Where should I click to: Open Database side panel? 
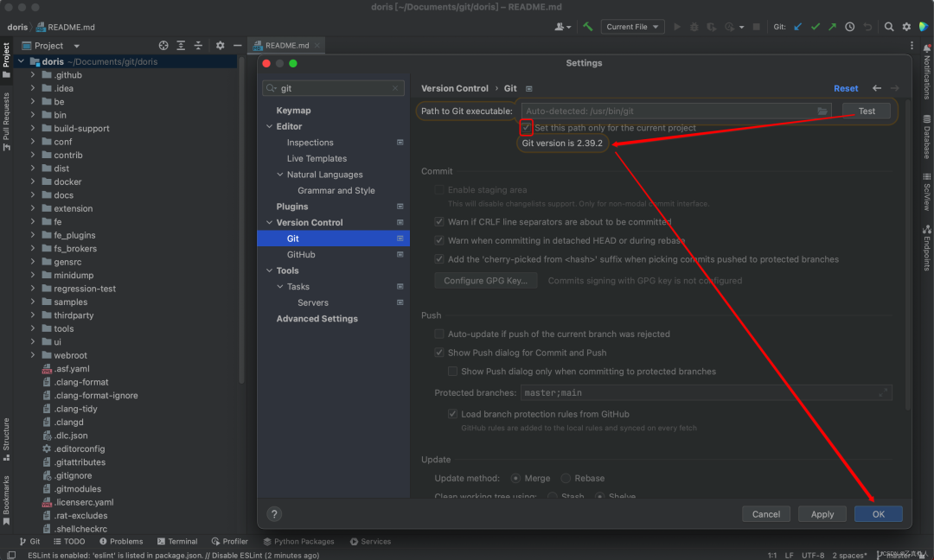(927, 137)
